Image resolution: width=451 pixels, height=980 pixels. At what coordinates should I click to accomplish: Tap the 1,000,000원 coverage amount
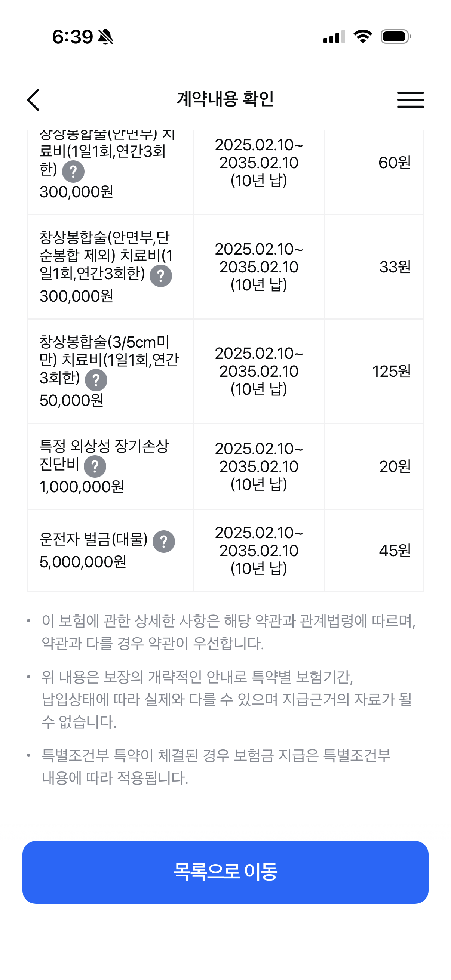pos(82,487)
